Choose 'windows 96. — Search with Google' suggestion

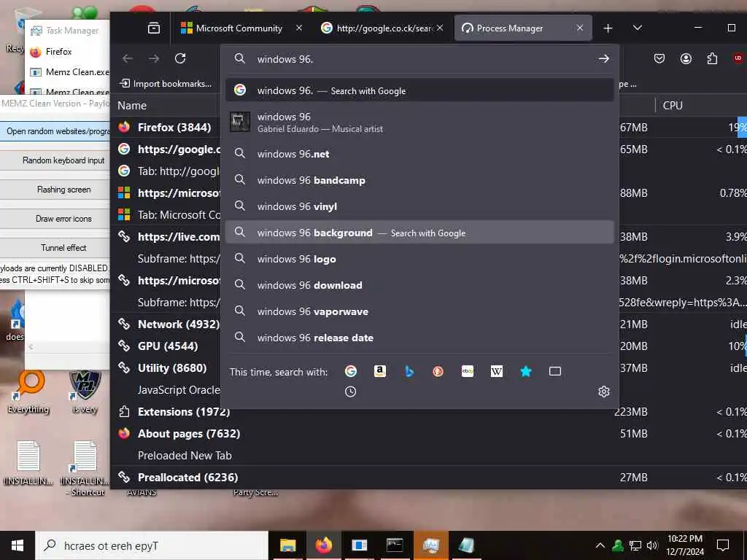(x=419, y=90)
